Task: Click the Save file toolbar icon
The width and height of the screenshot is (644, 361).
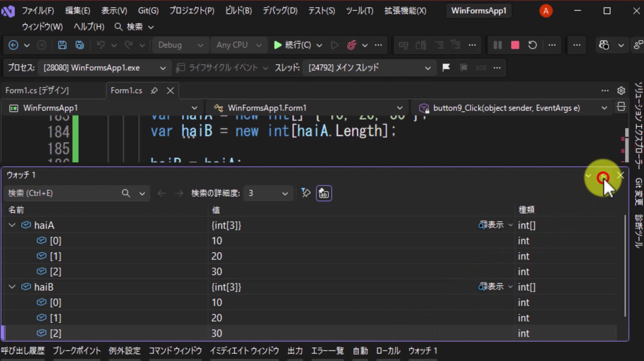Action: coord(62,45)
